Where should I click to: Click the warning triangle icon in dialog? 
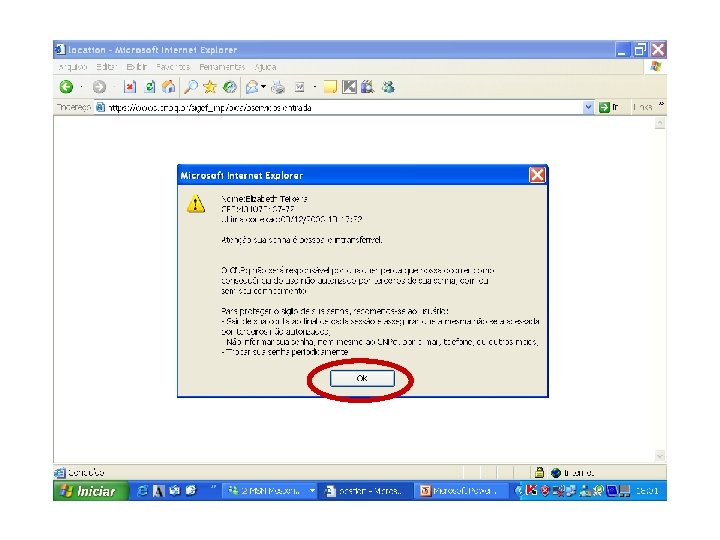pos(196,203)
